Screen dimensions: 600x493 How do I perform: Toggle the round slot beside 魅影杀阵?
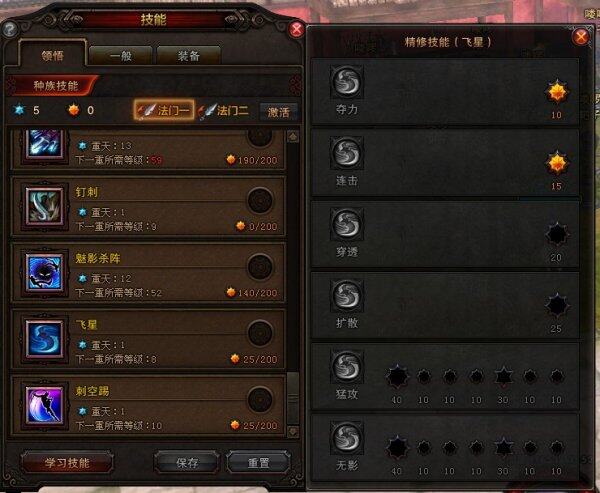coord(260,267)
